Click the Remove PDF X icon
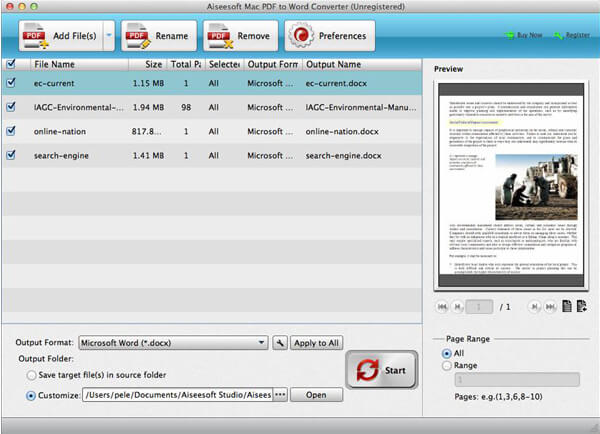 pyautogui.click(x=219, y=36)
